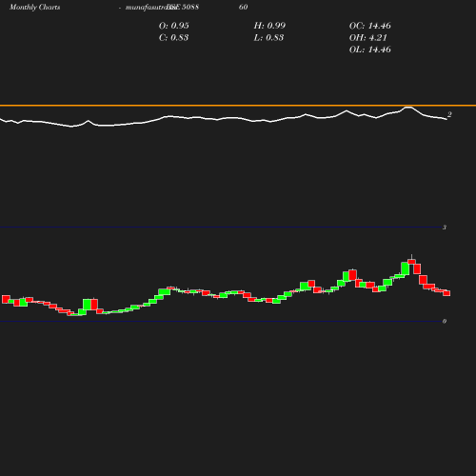
Task: Click the 'L: 0.83' low value
Action: point(268,38)
